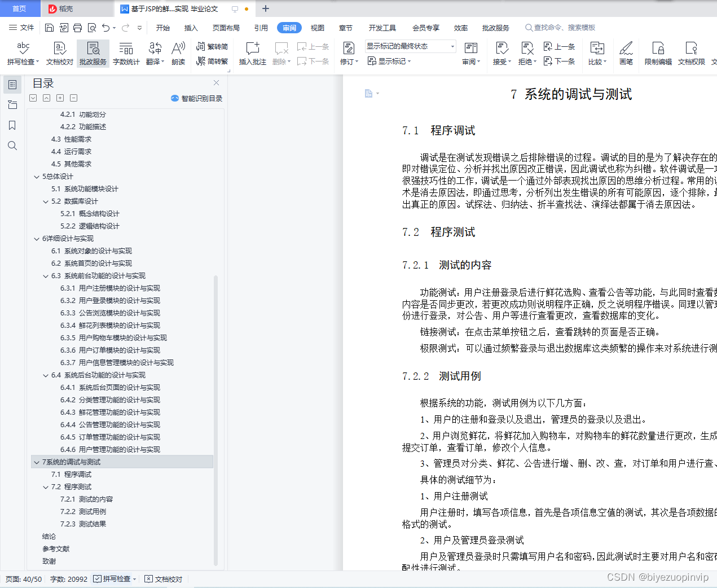The width and height of the screenshot is (717, 588).
Task: Switch to the 开始 ribbon tab
Action: pyautogui.click(x=163, y=28)
